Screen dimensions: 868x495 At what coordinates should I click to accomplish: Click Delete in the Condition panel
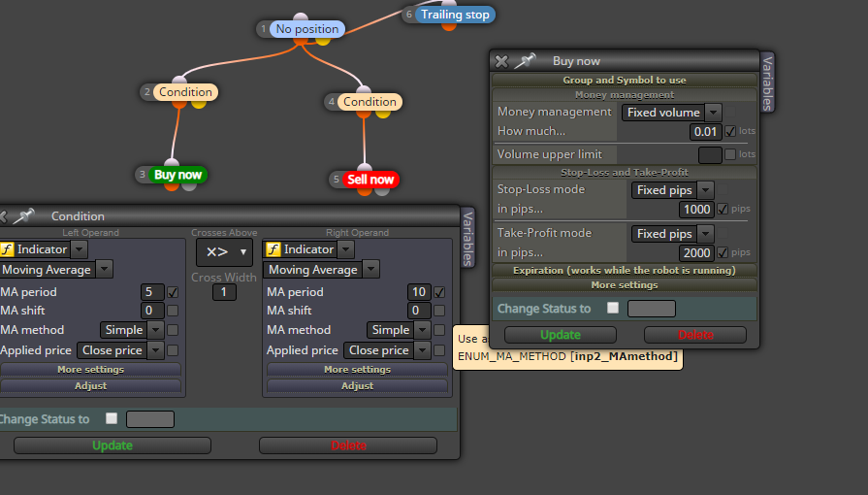tap(348, 445)
